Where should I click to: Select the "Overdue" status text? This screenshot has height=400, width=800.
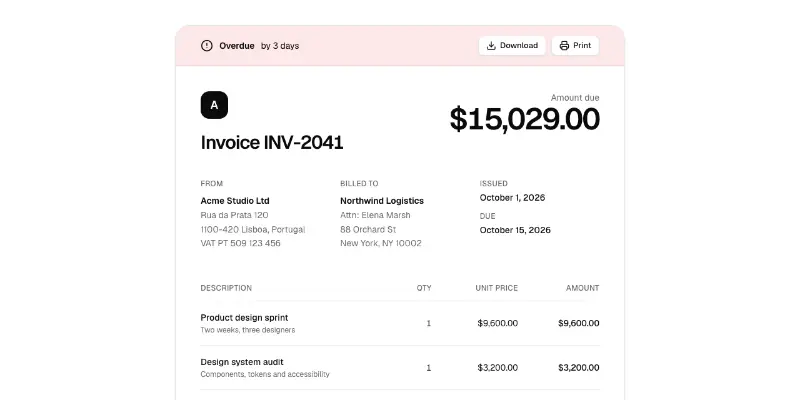pyautogui.click(x=237, y=46)
